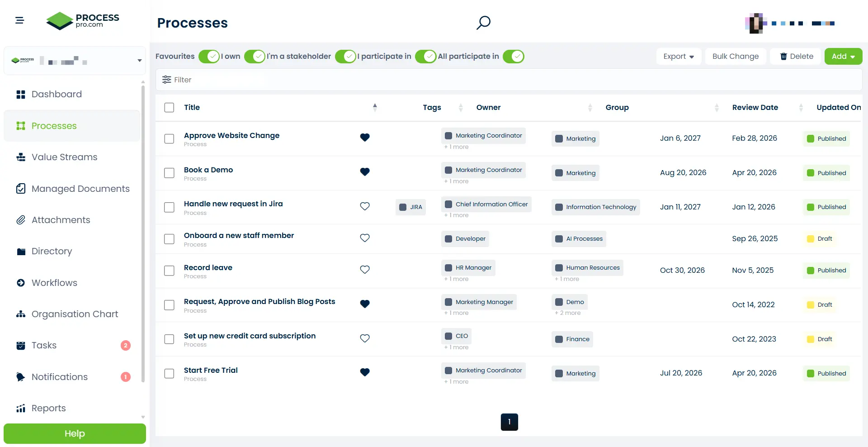This screenshot has height=447, width=868.
Task: Click the ProcessPro logo
Action: (x=83, y=21)
